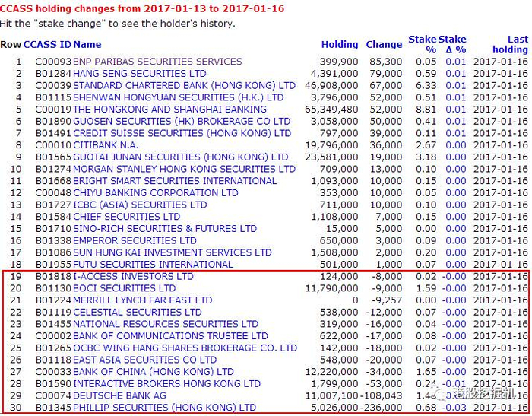Select holding value 19,796,000
The image size is (532, 416).
[331, 145]
